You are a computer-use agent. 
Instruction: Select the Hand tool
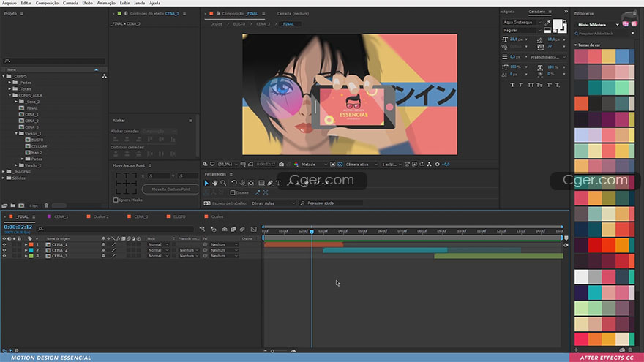pyautogui.click(x=215, y=183)
